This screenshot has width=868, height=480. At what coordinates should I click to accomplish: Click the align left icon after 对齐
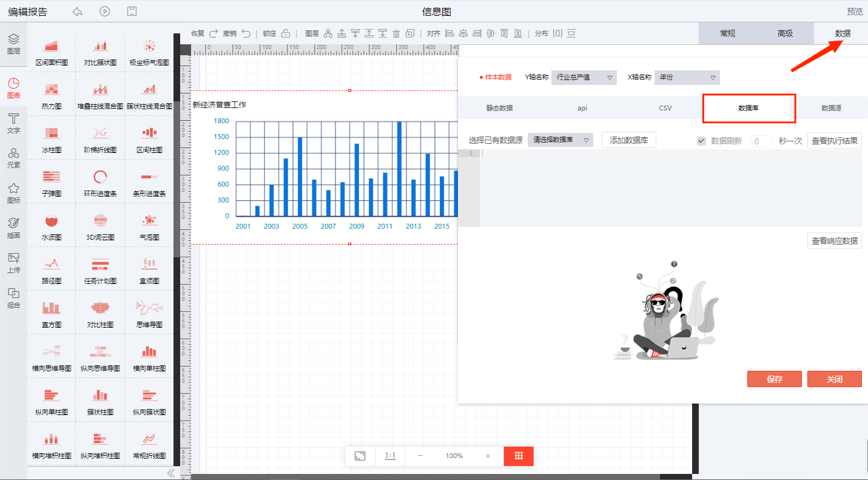[449, 33]
